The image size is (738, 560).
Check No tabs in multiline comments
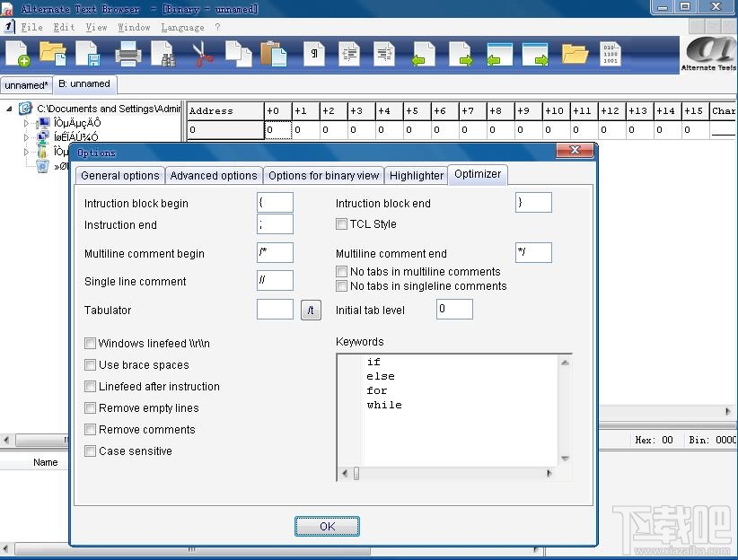click(342, 272)
